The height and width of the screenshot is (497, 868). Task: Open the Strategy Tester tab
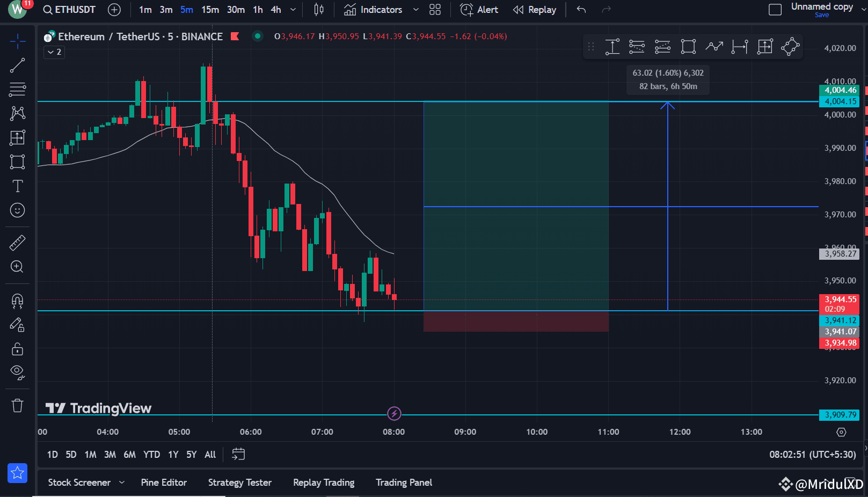point(240,483)
